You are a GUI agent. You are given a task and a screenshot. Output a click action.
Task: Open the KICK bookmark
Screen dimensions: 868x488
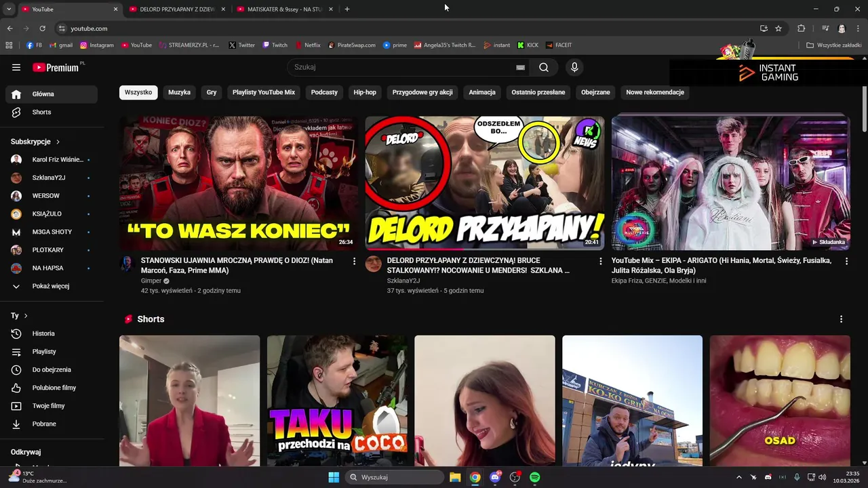click(x=528, y=45)
